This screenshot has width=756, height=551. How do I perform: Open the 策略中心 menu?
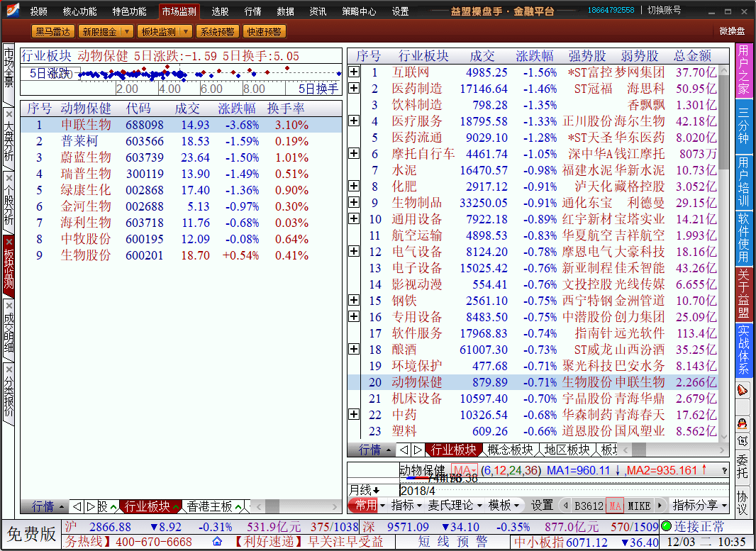(359, 11)
